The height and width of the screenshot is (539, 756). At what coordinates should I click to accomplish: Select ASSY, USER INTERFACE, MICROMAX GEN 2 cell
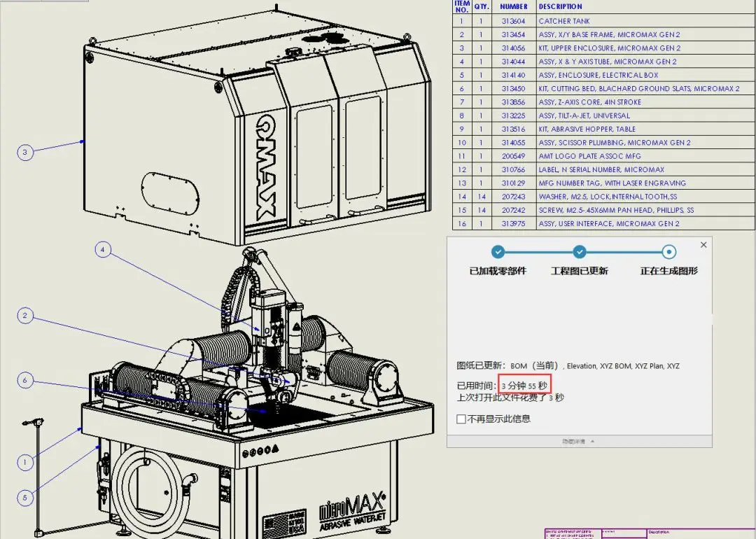coord(645,224)
